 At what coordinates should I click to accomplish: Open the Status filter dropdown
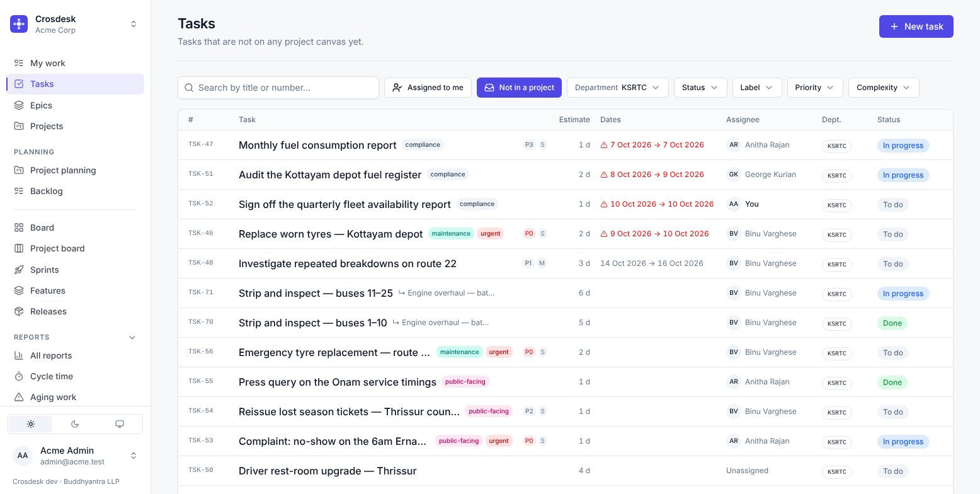click(700, 88)
